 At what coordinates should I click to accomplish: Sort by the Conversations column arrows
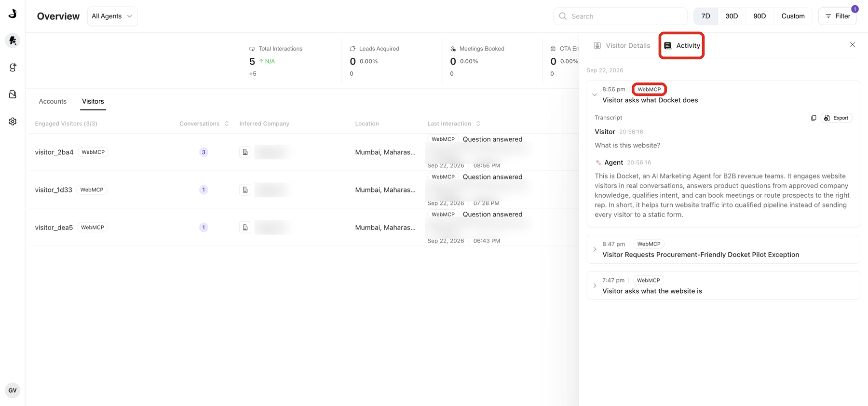tap(227, 124)
